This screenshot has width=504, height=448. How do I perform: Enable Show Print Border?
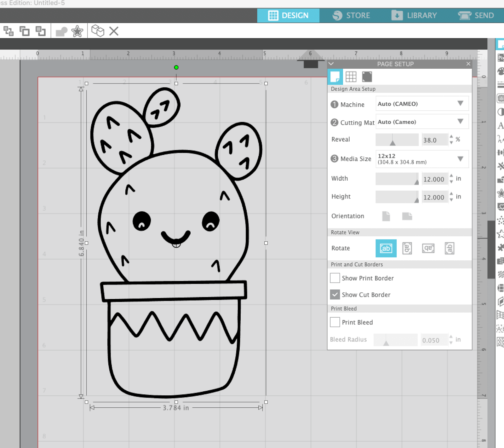coord(335,278)
